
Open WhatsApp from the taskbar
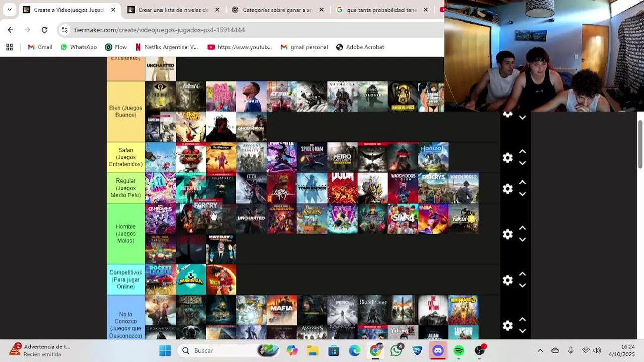tap(396, 350)
